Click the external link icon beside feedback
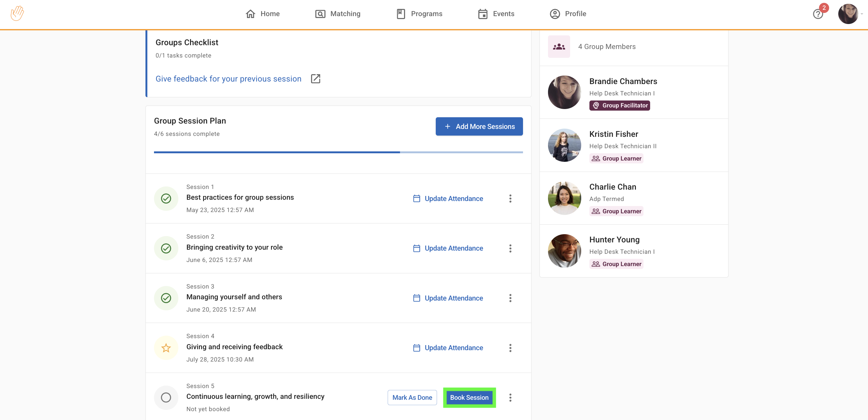 click(x=315, y=79)
